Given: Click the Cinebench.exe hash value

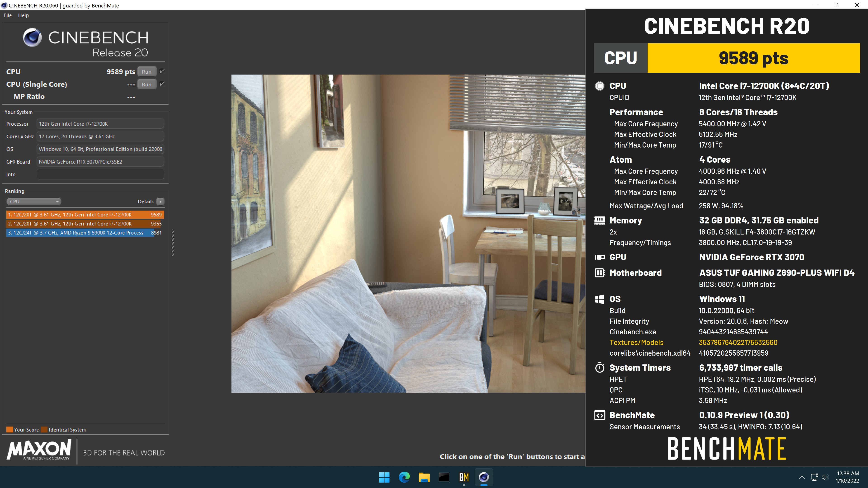Looking at the screenshot, I should click(x=733, y=332).
